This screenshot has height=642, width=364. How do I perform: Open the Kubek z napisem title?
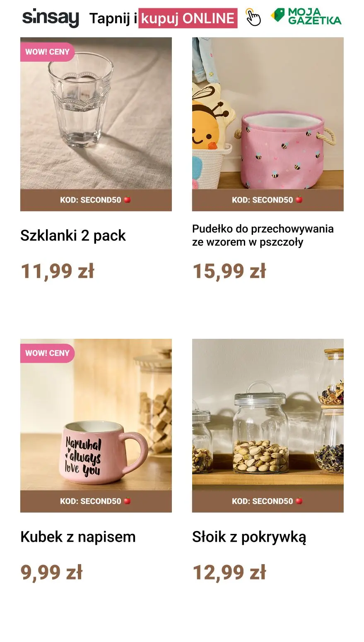click(78, 537)
